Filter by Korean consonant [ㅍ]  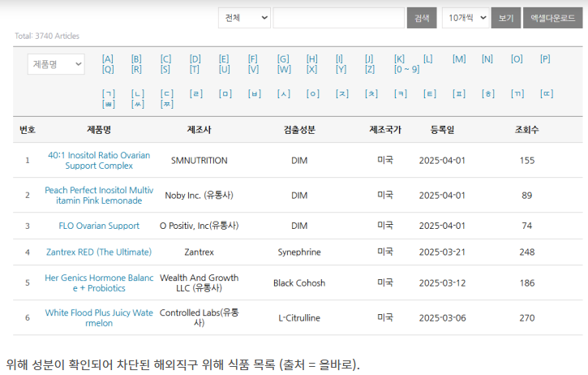coord(459,93)
